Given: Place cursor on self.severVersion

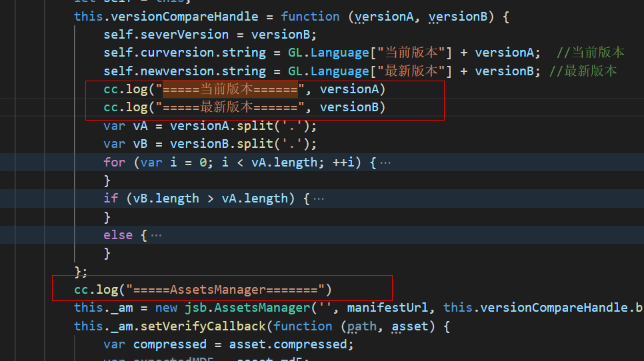Looking at the screenshot, I should point(175,35).
